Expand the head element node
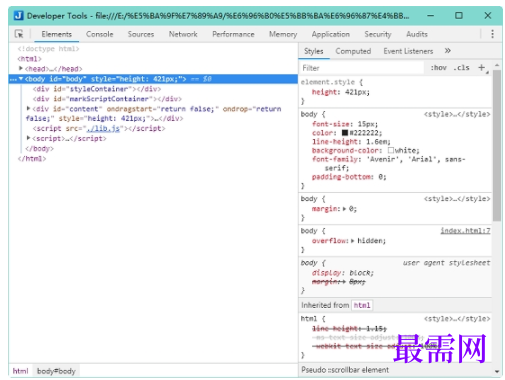 tap(21, 68)
